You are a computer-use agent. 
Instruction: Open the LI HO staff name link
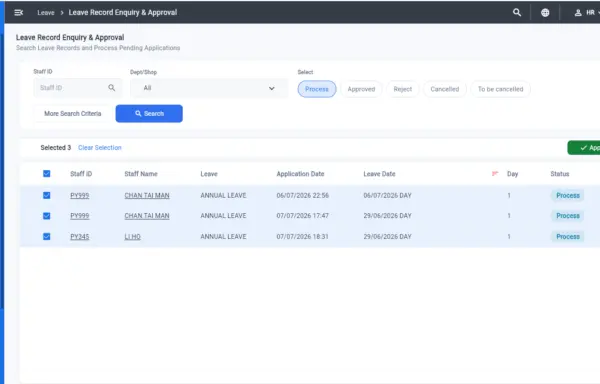(x=132, y=236)
